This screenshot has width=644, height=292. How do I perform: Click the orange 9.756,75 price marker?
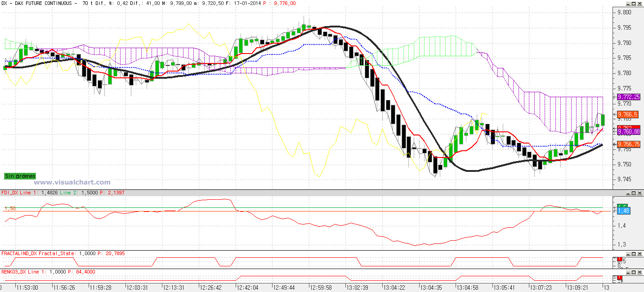pos(629,144)
